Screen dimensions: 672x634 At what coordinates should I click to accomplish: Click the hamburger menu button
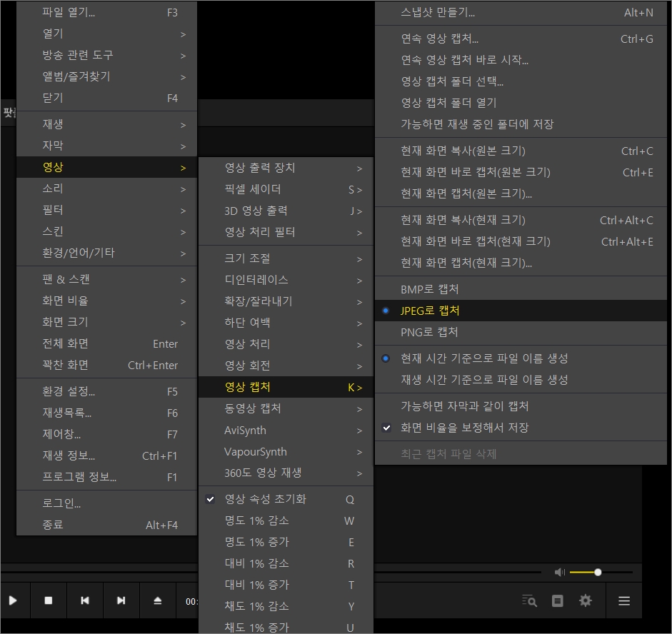pos(623,600)
